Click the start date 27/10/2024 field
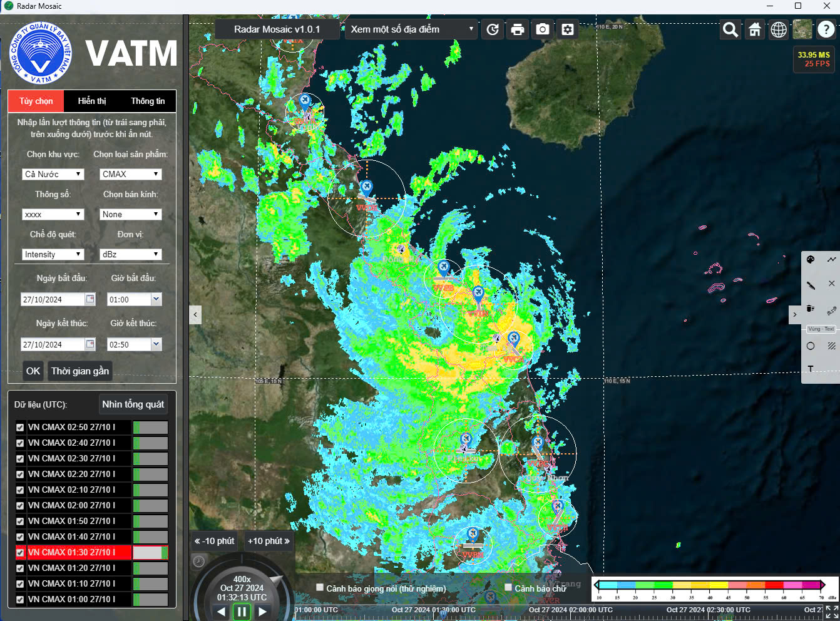840x621 pixels. click(53, 299)
